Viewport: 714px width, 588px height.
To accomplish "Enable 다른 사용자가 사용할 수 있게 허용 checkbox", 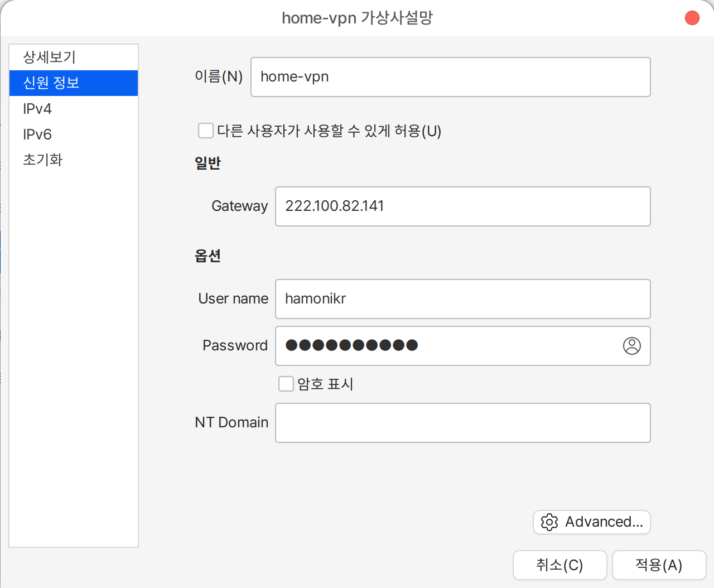I will [x=206, y=131].
